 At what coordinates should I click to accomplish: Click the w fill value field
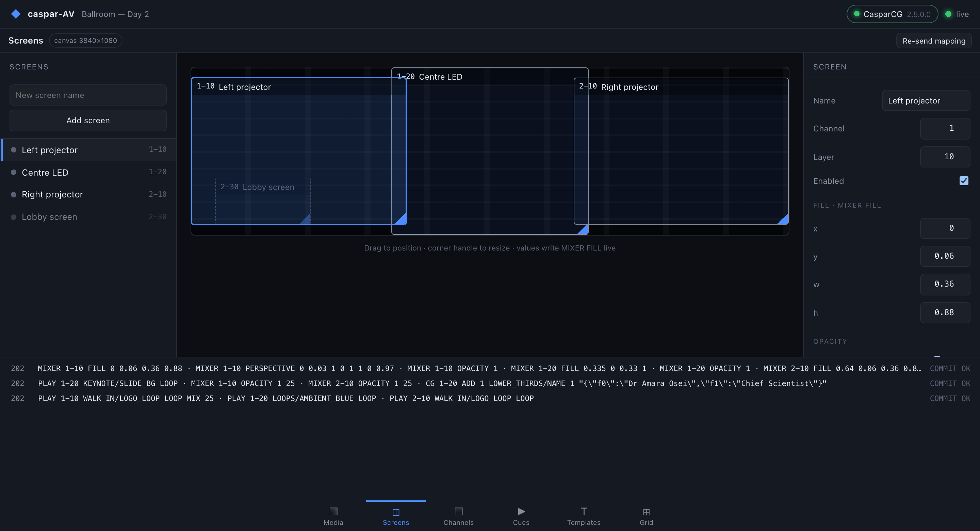pyautogui.click(x=945, y=284)
